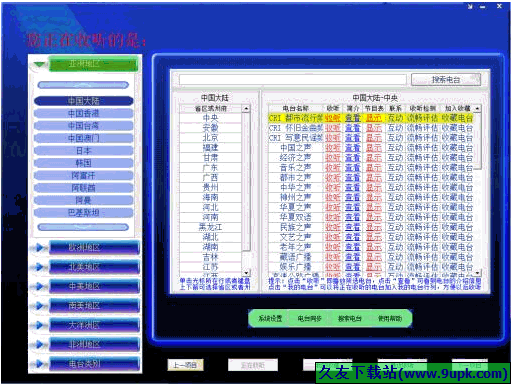The width and height of the screenshot is (514, 387).
Task: Click 显示 for 音乐之声
Action: (x=374, y=167)
